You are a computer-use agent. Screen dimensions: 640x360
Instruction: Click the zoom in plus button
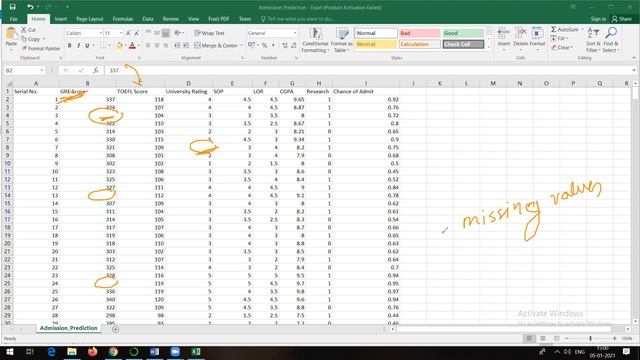click(615, 338)
